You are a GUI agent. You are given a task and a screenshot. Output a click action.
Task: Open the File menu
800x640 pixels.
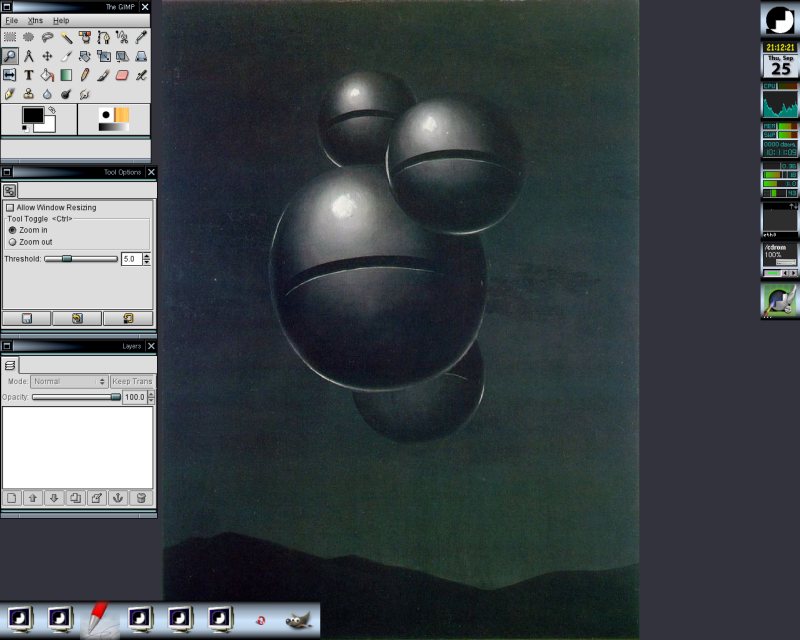pyautogui.click(x=11, y=20)
